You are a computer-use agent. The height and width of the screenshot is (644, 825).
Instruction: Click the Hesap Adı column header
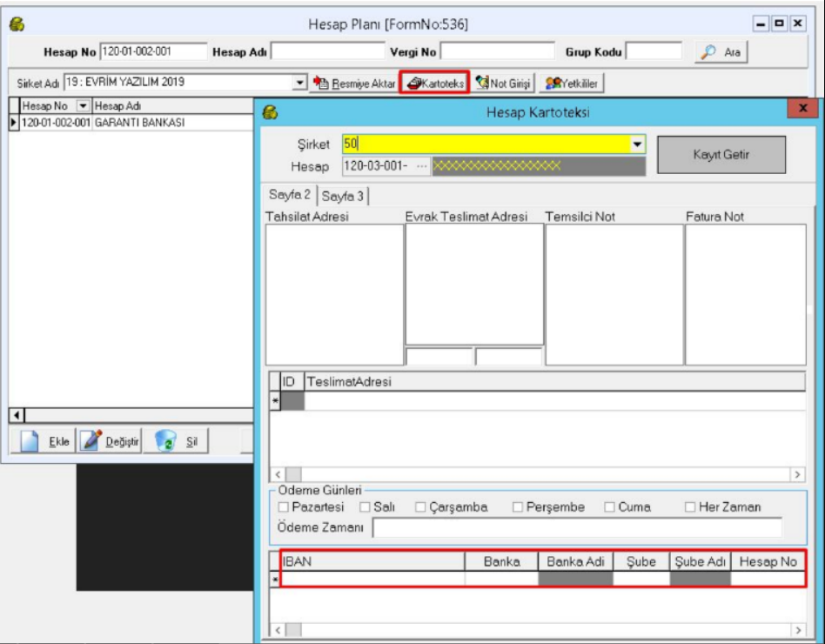173,106
